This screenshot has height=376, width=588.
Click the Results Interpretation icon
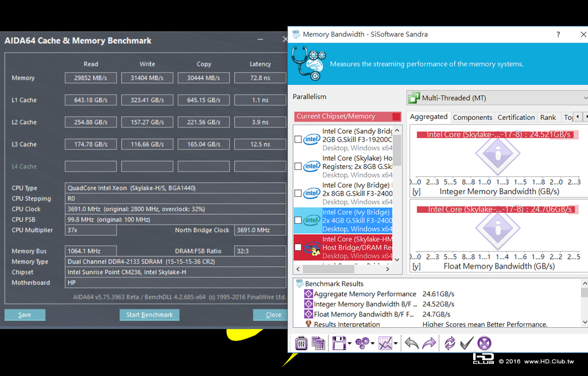(308, 324)
